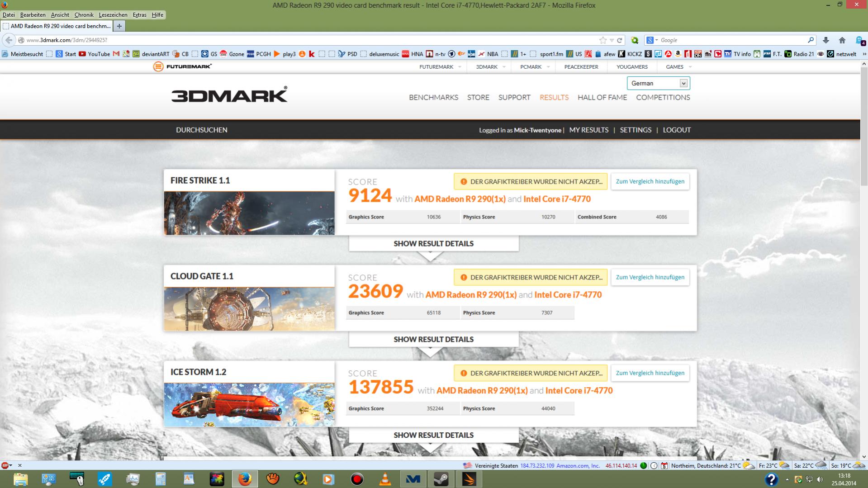This screenshot has width=868, height=488.
Task: Add Cloud Gate result to comparison
Action: click(650, 277)
